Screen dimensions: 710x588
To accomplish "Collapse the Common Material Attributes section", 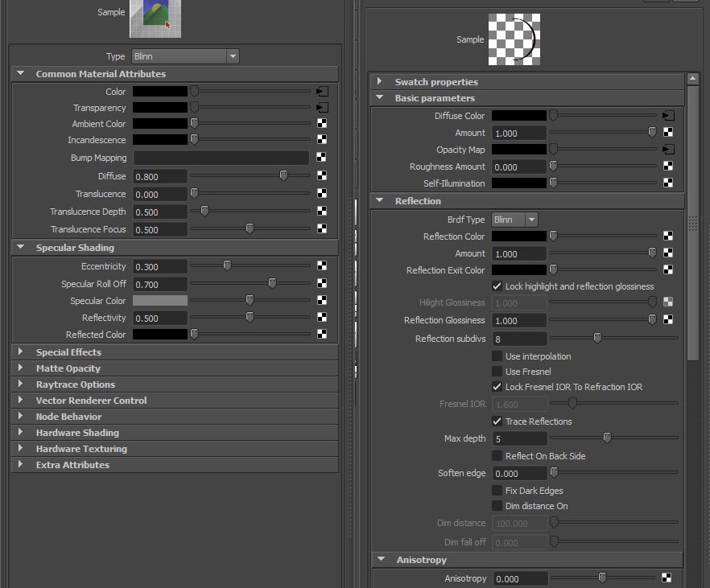I will [20, 73].
